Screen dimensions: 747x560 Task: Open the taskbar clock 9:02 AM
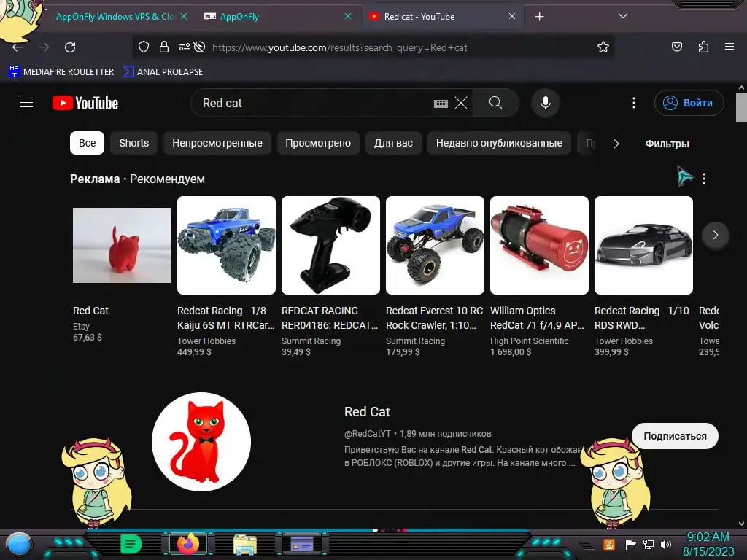[x=708, y=544]
